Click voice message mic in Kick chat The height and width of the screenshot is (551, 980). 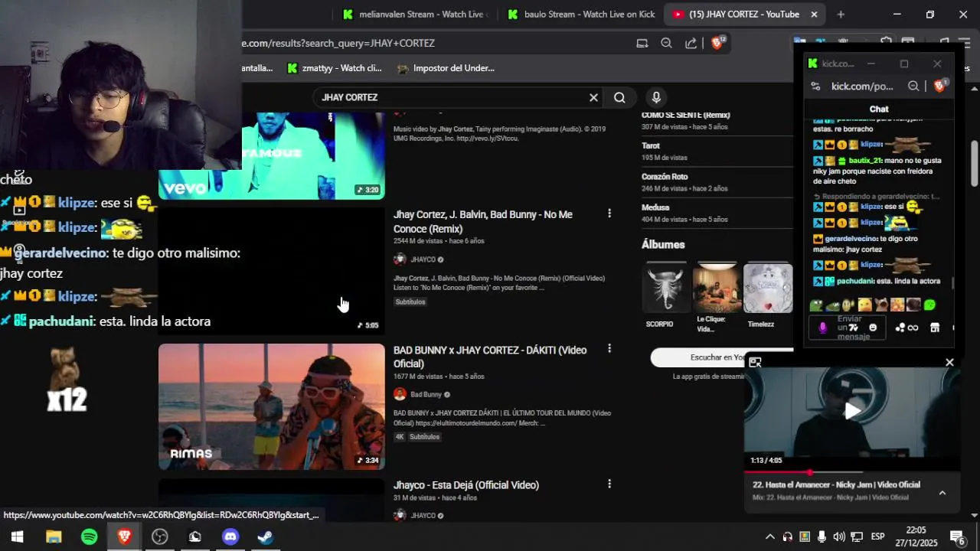[x=822, y=328]
